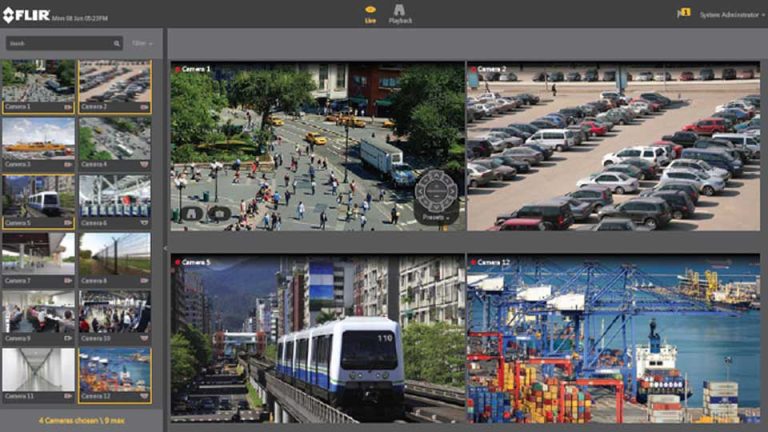The image size is (768, 432).
Task: Expand the Presets dropdown on Camera 1
Action: [x=437, y=216]
